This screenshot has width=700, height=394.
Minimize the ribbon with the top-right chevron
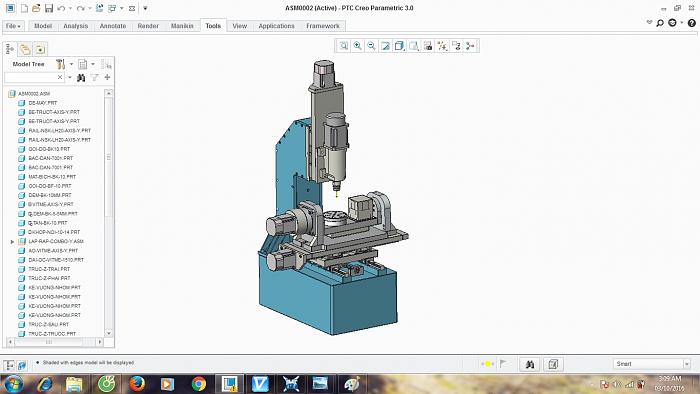click(x=649, y=22)
